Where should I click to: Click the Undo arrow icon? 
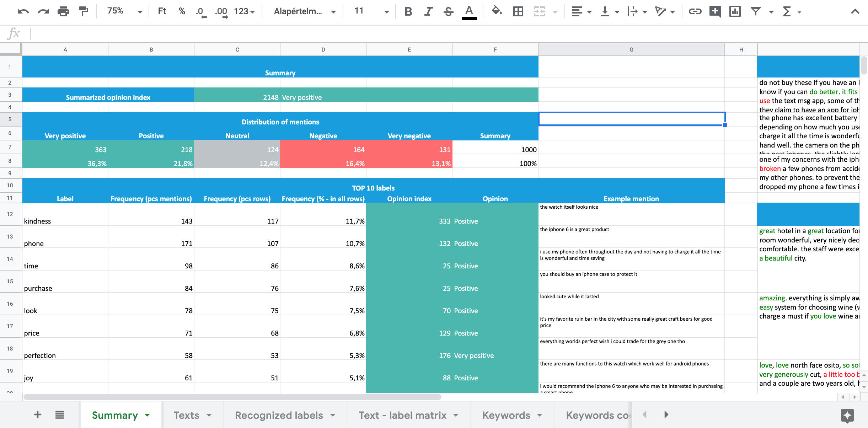tap(23, 11)
